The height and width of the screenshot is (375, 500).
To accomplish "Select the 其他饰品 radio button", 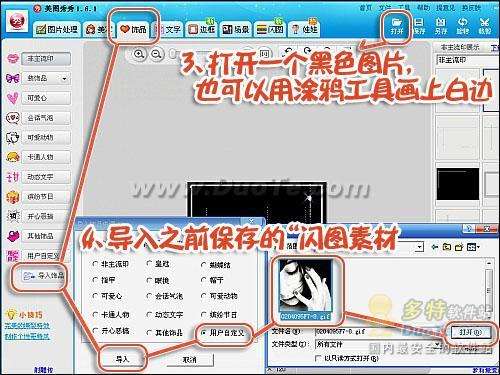I will click(x=149, y=333).
